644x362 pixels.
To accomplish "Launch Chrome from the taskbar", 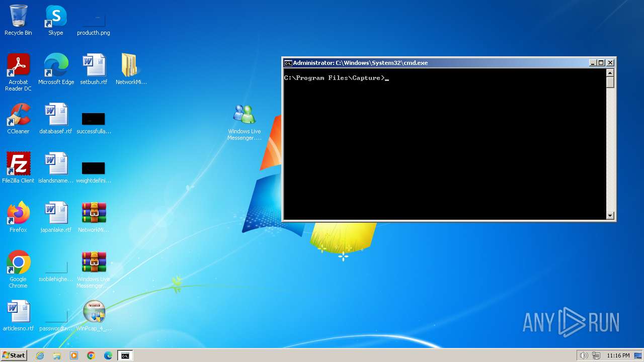I will click(x=91, y=355).
